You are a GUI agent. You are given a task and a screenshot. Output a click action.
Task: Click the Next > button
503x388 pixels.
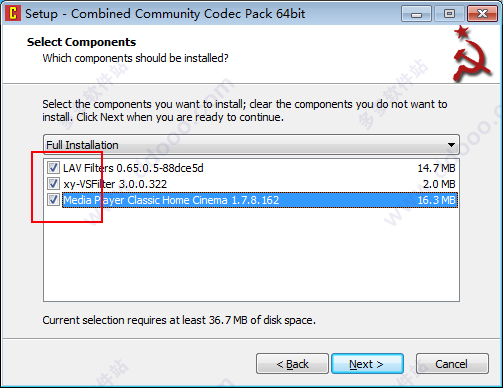tap(367, 364)
